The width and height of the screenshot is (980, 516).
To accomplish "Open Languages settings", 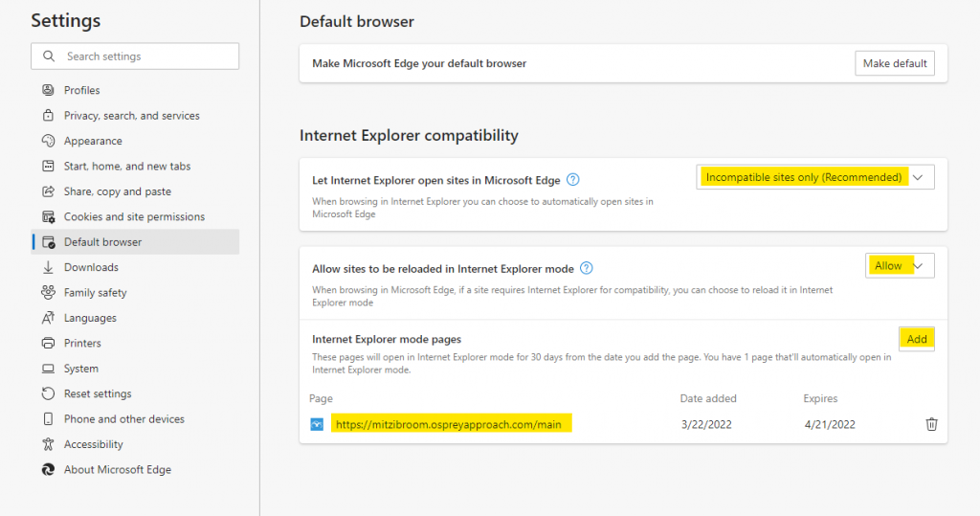I will point(135,318).
